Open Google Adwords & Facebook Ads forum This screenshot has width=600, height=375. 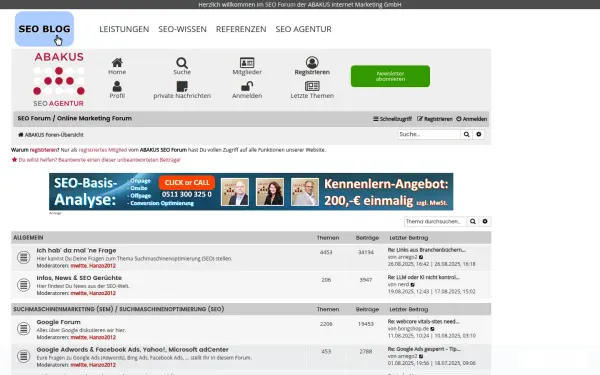[132, 350]
